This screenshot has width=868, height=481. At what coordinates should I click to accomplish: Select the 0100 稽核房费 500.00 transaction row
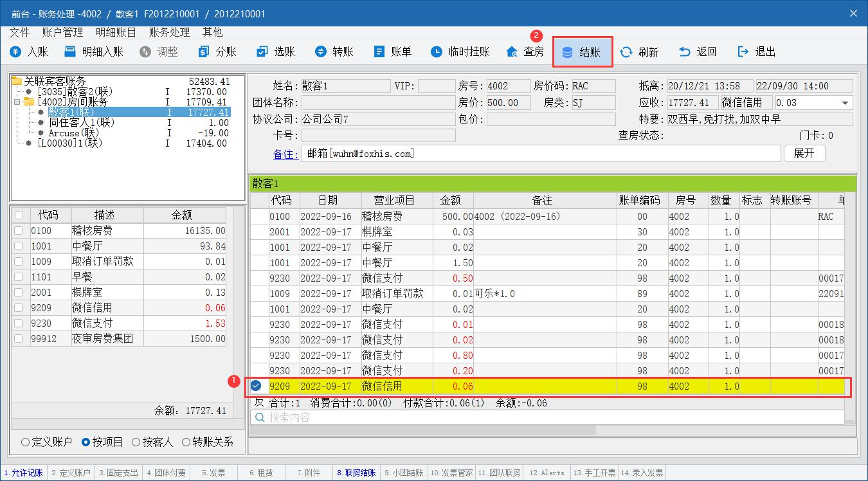[547, 216]
